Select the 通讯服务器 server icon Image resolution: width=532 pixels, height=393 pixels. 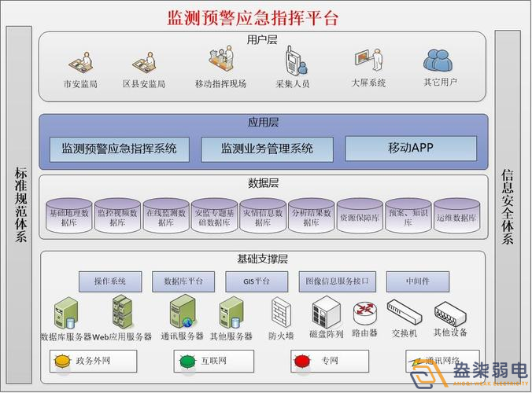point(182,311)
